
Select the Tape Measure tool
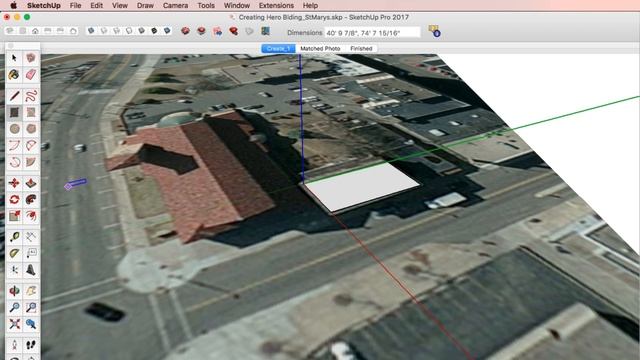(14, 237)
